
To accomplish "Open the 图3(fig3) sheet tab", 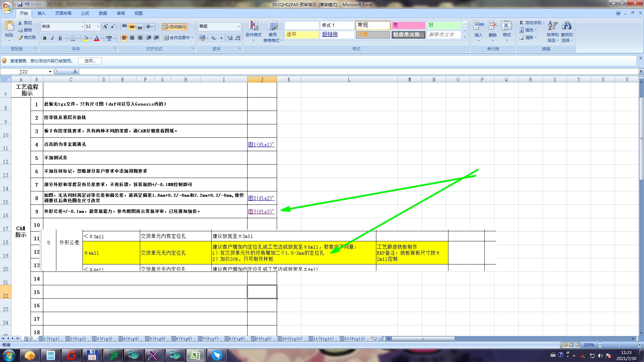I will pyautogui.click(x=102, y=339).
